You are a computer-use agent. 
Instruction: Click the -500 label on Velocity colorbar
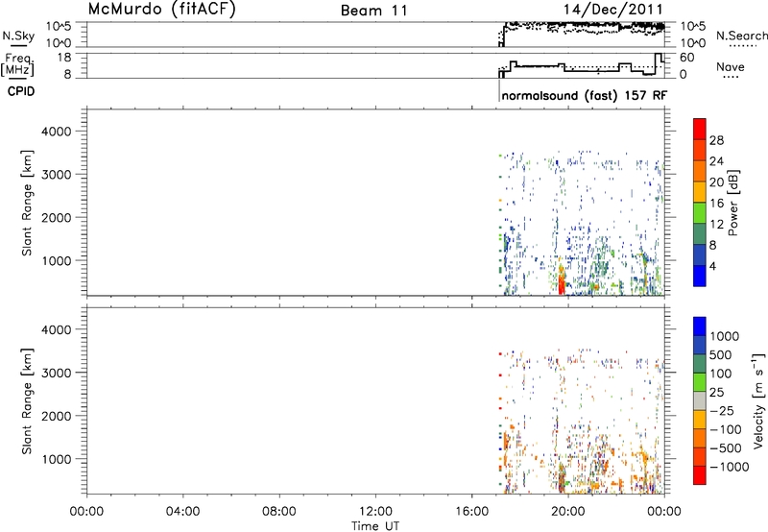click(x=726, y=448)
